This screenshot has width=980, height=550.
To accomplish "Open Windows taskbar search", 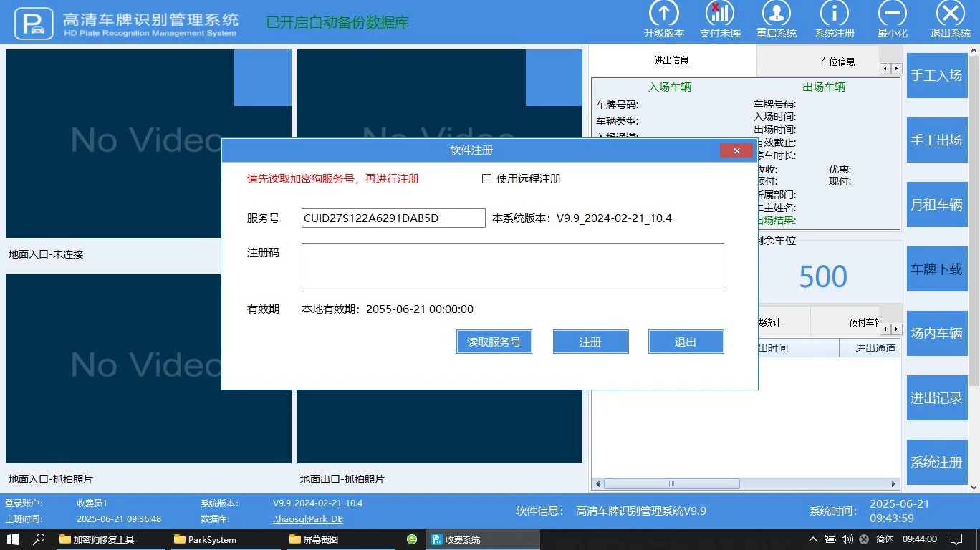I will pos(39,539).
